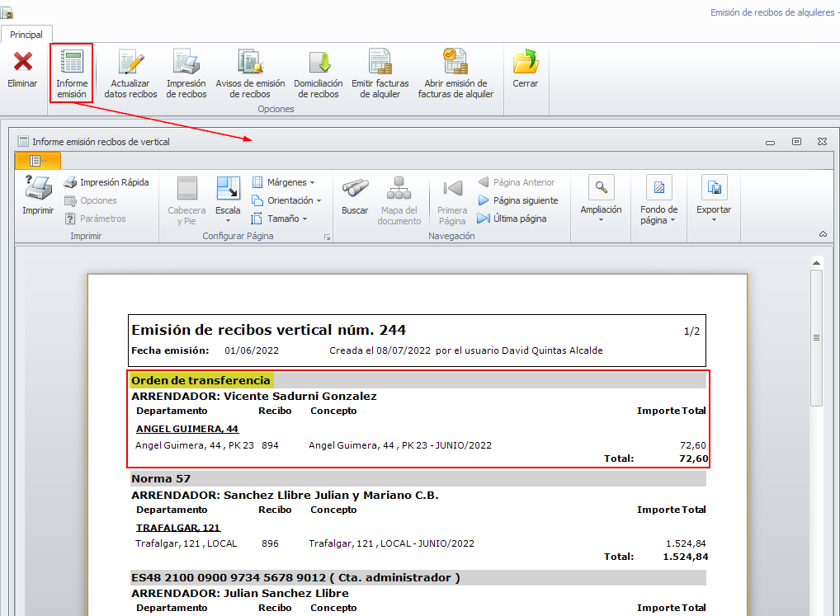Image resolution: width=840 pixels, height=616 pixels.
Task: Jump to Última página
Action: [x=512, y=219]
